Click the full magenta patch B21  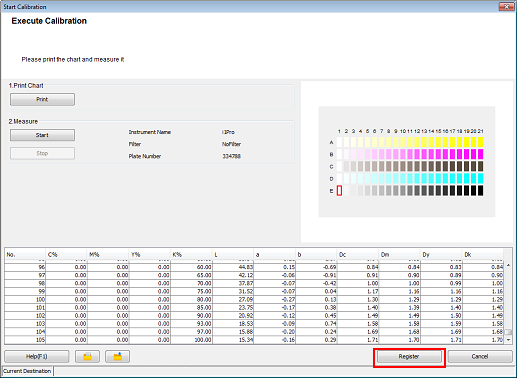pos(480,154)
